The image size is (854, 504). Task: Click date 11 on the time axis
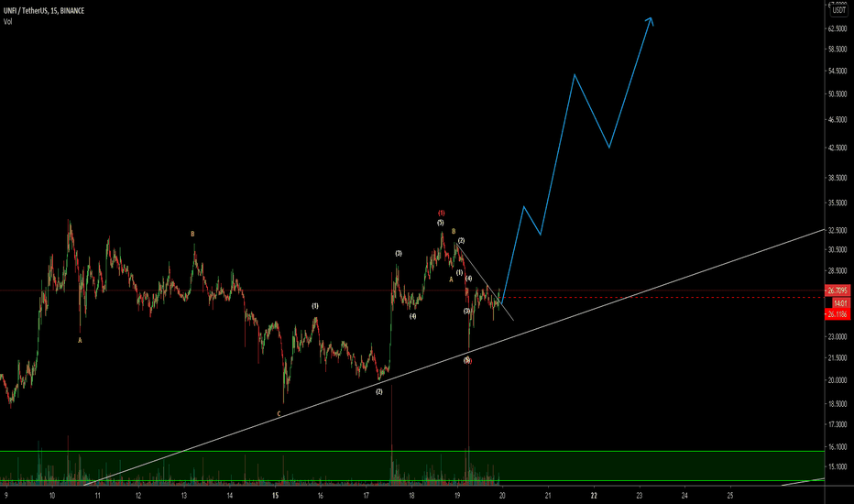pos(97,495)
